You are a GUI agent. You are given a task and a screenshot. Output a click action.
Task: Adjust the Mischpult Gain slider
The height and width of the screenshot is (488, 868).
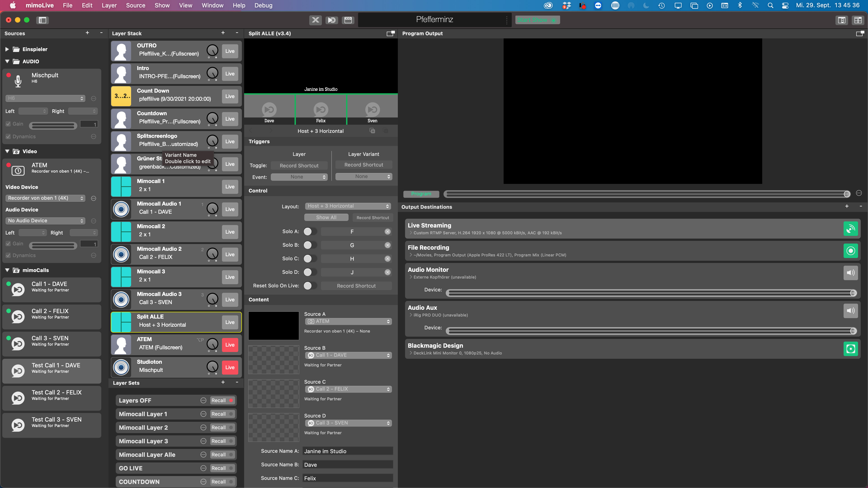tap(53, 126)
